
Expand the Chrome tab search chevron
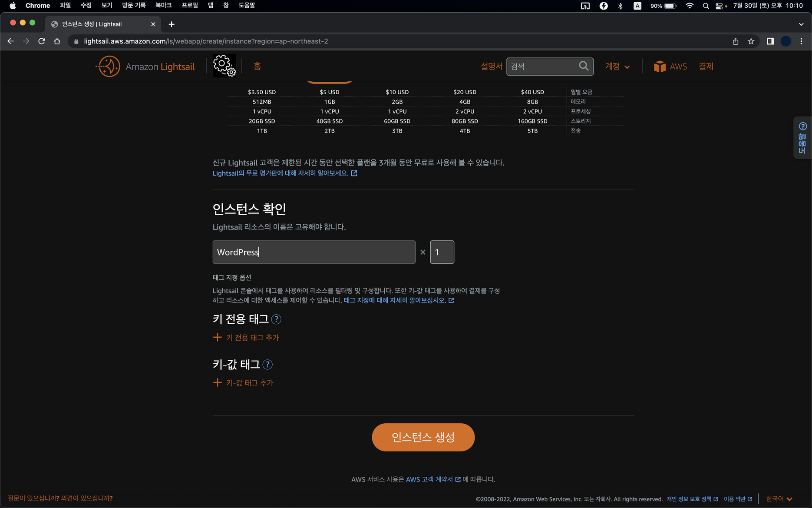(x=801, y=24)
